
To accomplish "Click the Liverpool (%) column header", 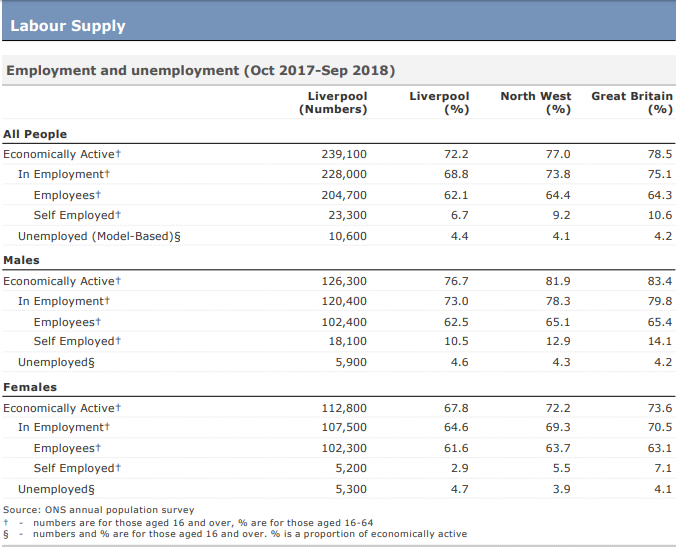I will (x=439, y=103).
